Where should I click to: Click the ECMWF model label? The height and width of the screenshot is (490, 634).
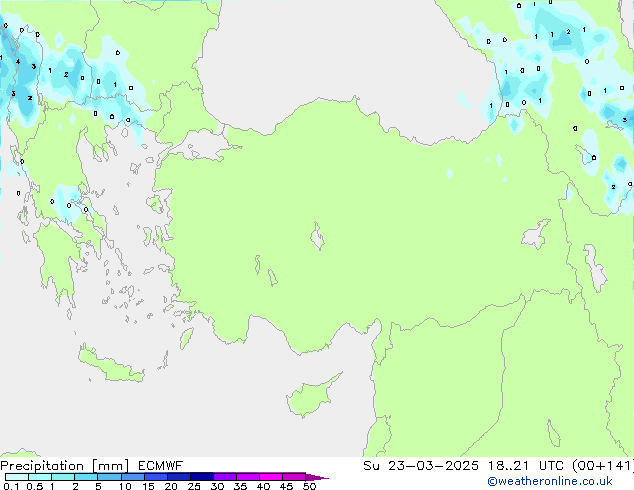pos(161,466)
